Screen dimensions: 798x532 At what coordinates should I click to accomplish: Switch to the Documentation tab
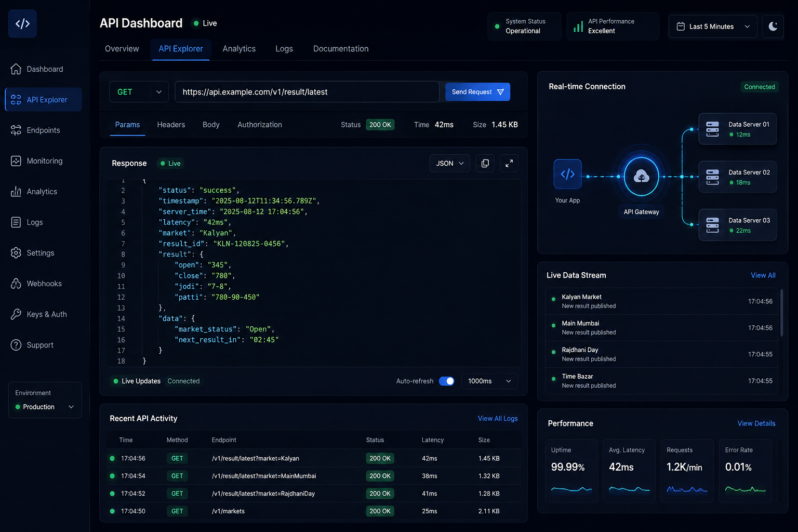tap(341, 49)
